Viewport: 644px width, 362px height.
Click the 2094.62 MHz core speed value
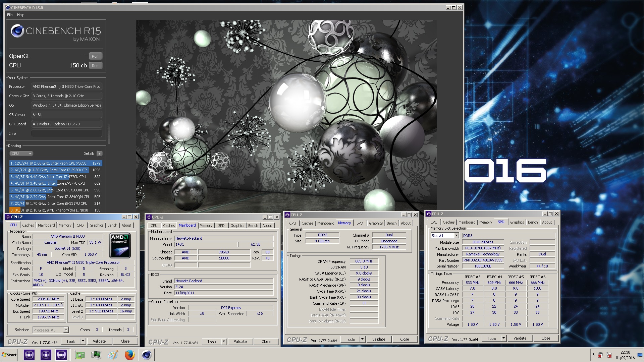pos(48,299)
